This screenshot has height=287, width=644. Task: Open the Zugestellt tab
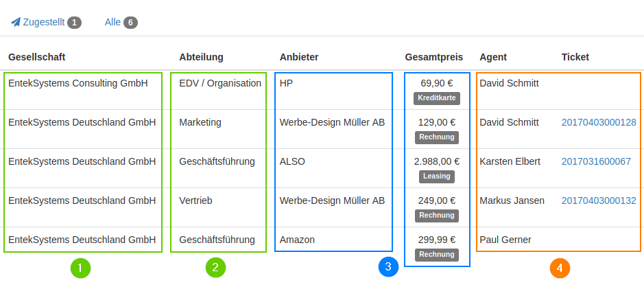point(44,22)
